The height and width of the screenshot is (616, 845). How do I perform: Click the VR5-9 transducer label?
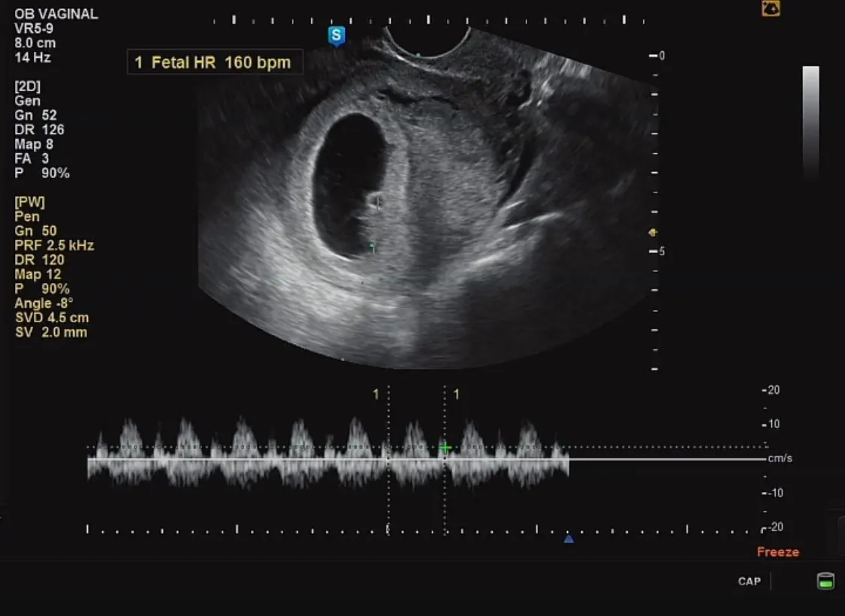coord(33,29)
